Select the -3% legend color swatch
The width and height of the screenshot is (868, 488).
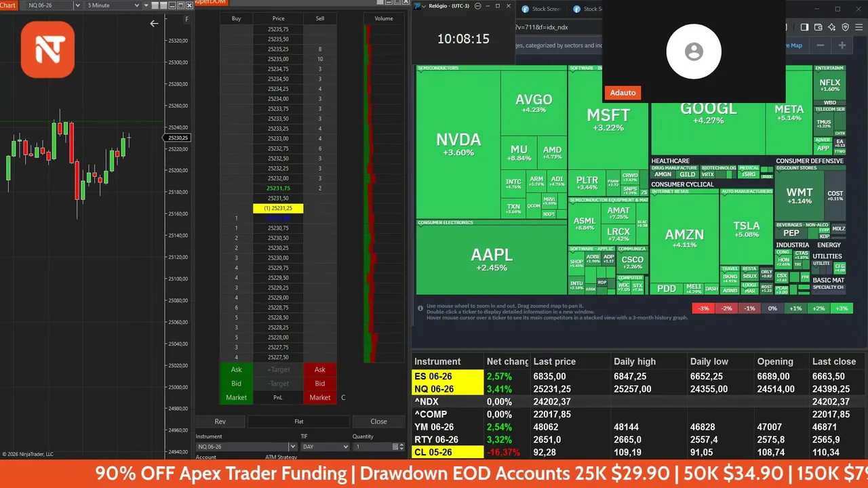pyautogui.click(x=704, y=308)
